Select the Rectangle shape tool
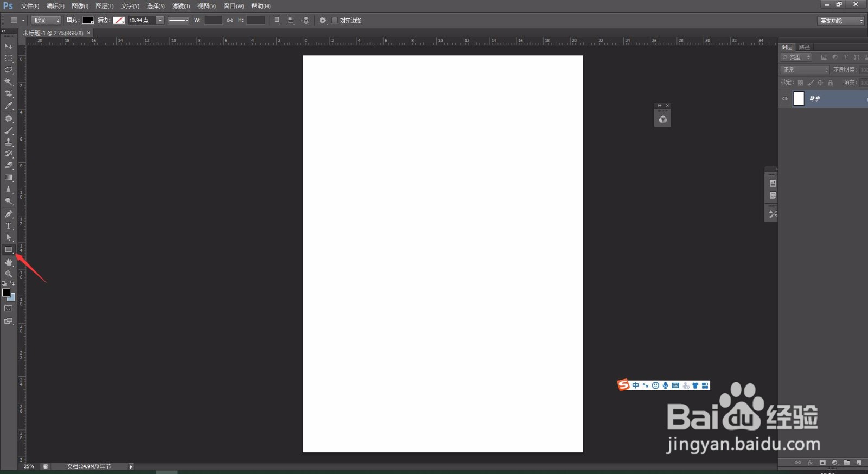Image resolution: width=868 pixels, height=474 pixels. [x=8, y=250]
